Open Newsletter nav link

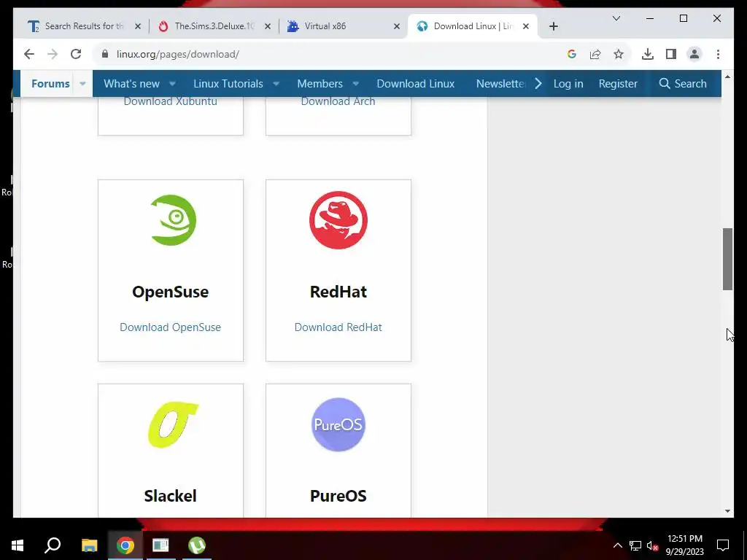(x=500, y=83)
